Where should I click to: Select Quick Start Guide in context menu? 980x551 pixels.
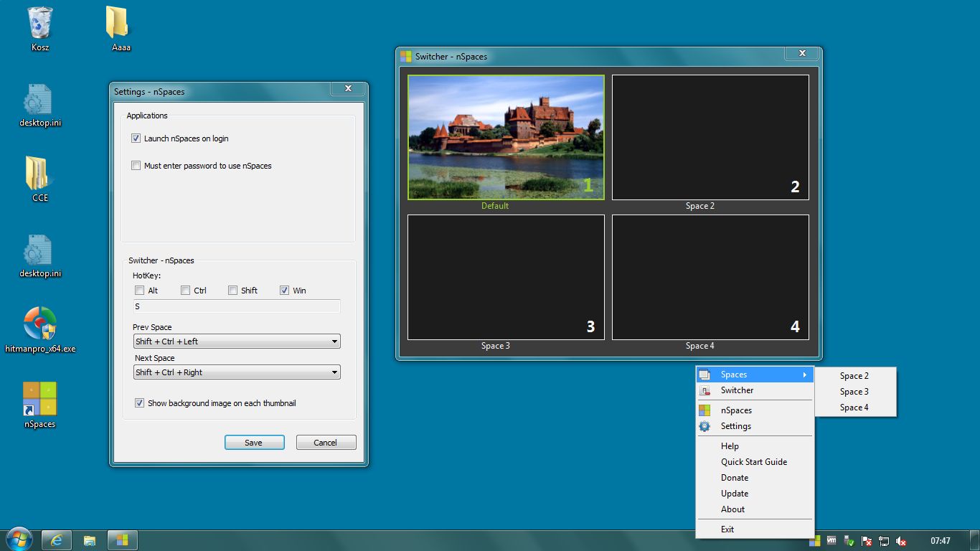click(753, 462)
